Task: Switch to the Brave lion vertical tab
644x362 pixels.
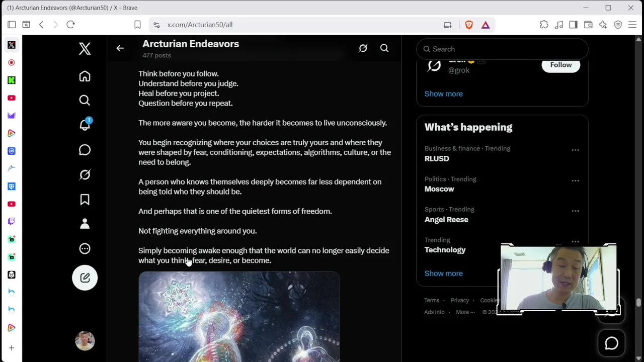Action: point(12,275)
